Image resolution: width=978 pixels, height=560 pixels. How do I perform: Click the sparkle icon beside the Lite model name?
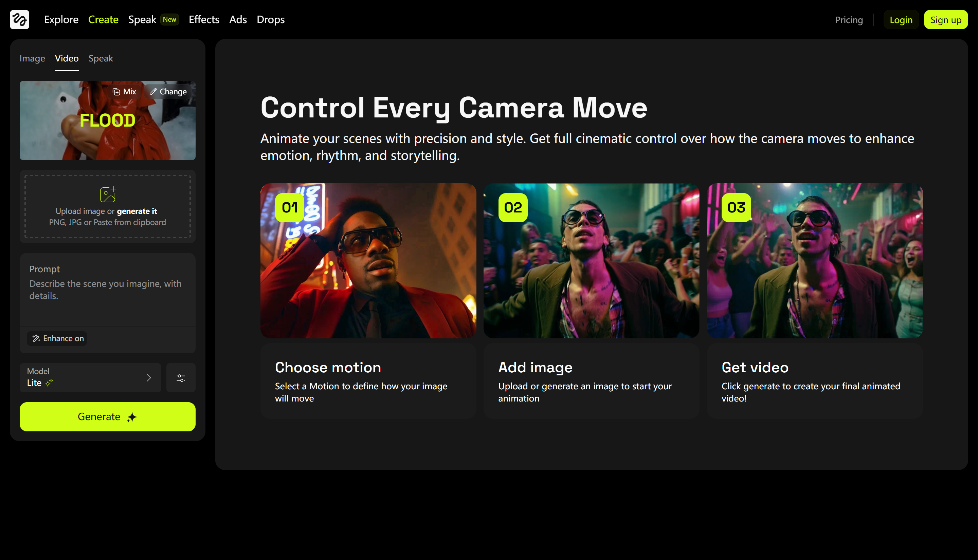(x=48, y=383)
